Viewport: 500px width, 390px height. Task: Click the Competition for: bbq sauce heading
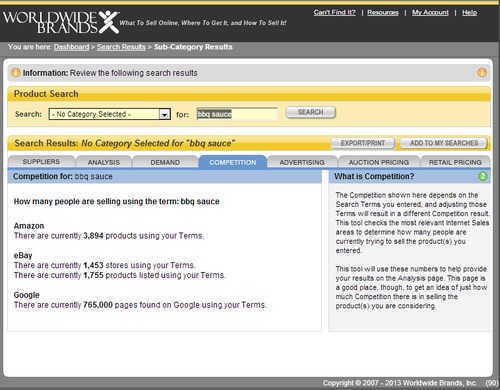coord(63,176)
